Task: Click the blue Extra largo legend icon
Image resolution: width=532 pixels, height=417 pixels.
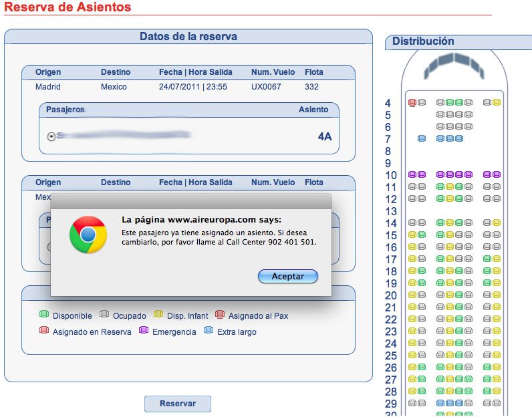Action: [x=209, y=330]
